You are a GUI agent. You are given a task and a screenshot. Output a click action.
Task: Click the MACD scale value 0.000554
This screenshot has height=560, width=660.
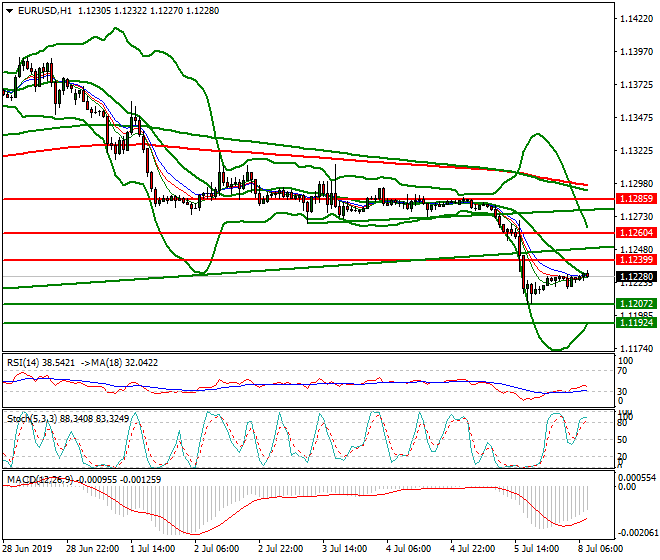[x=637, y=478]
